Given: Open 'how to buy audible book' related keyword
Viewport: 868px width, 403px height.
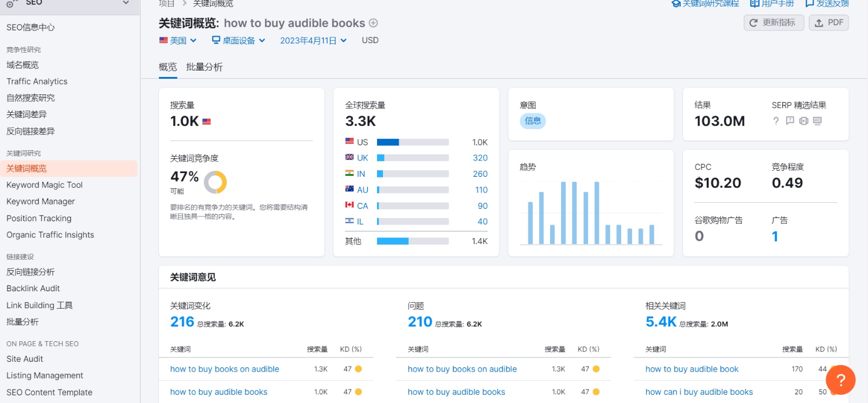Looking at the screenshot, I should (692, 369).
